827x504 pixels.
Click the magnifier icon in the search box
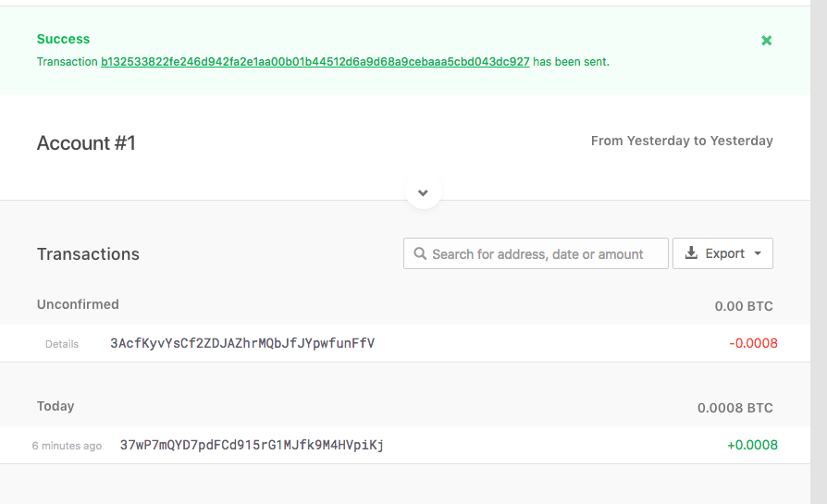[420, 253]
